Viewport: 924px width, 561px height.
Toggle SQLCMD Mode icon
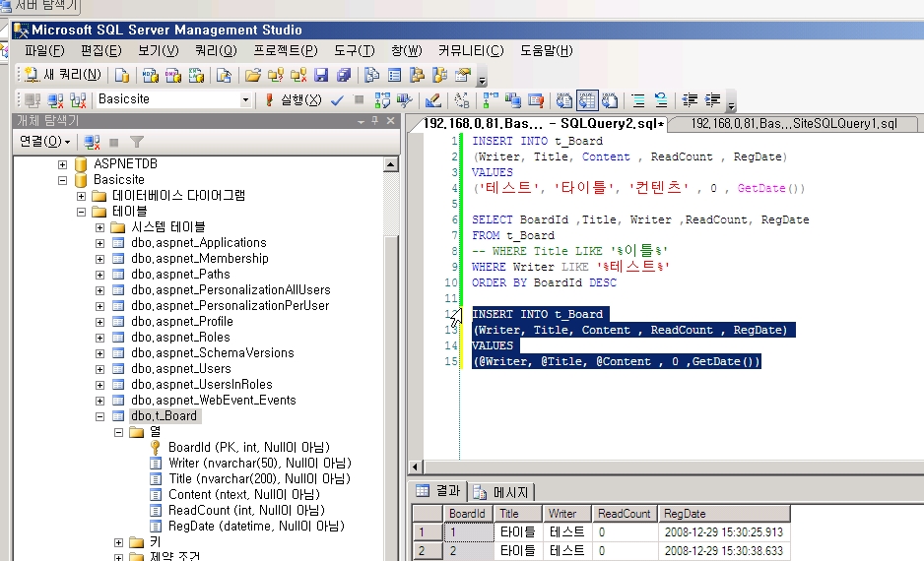(x=536, y=100)
